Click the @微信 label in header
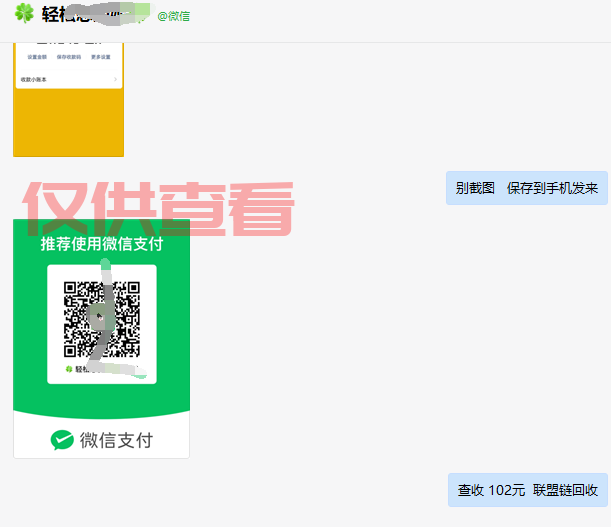This screenshot has width=611, height=527. [x=173, y=16]
